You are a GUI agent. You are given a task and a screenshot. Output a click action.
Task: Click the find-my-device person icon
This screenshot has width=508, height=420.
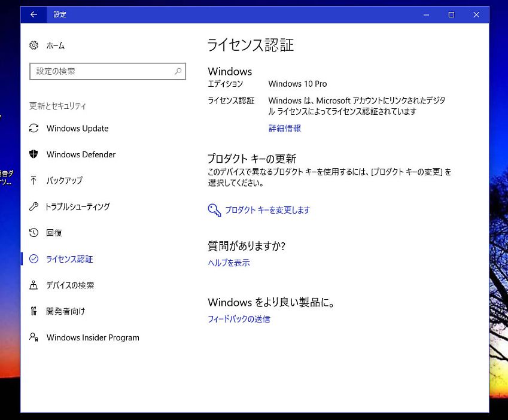click(x=34, y=285)
